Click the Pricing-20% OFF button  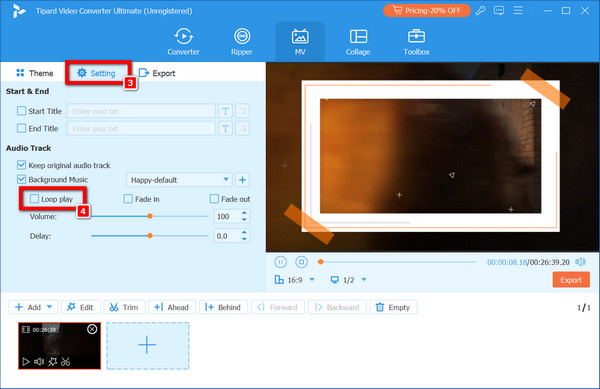click(x=427, y=11)
